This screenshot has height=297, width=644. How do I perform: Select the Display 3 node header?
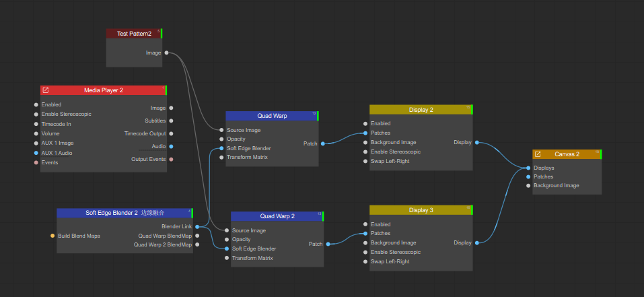click(x=421, y=210)
